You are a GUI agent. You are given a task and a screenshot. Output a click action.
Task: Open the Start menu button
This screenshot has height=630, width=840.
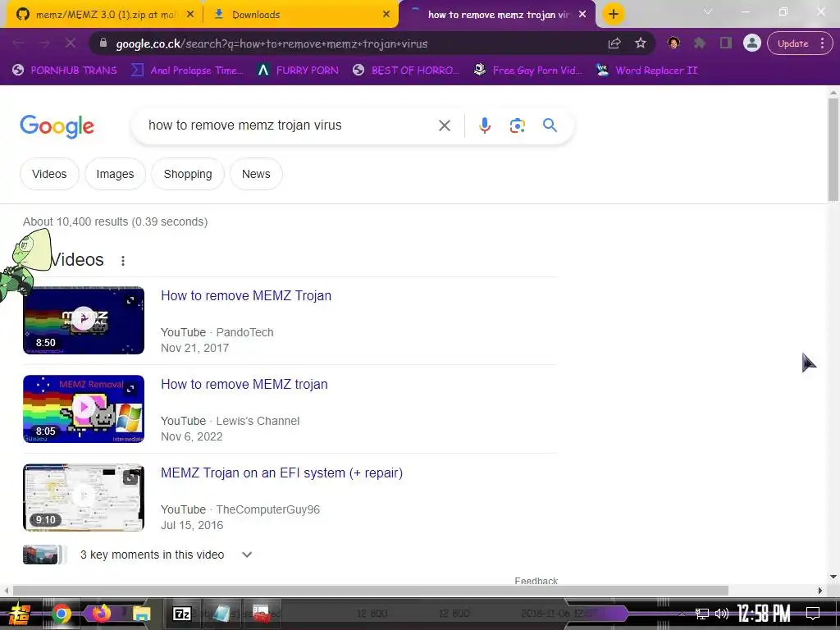20,614
